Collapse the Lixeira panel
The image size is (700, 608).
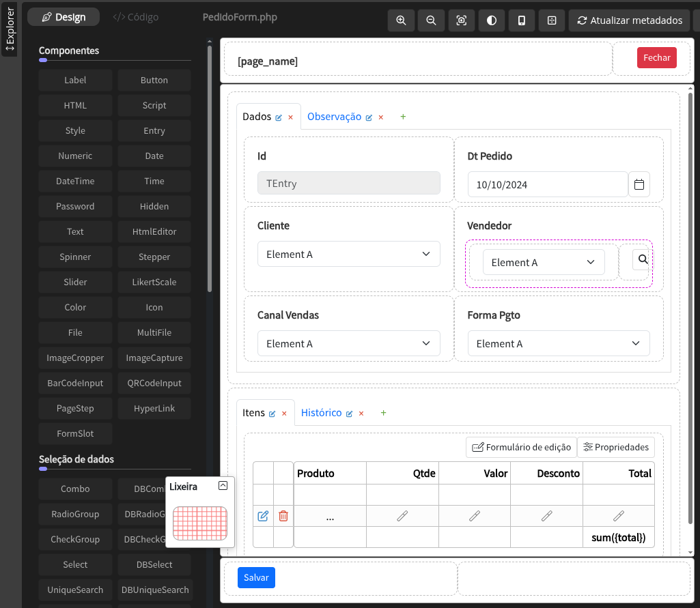[x=223, y=486]
